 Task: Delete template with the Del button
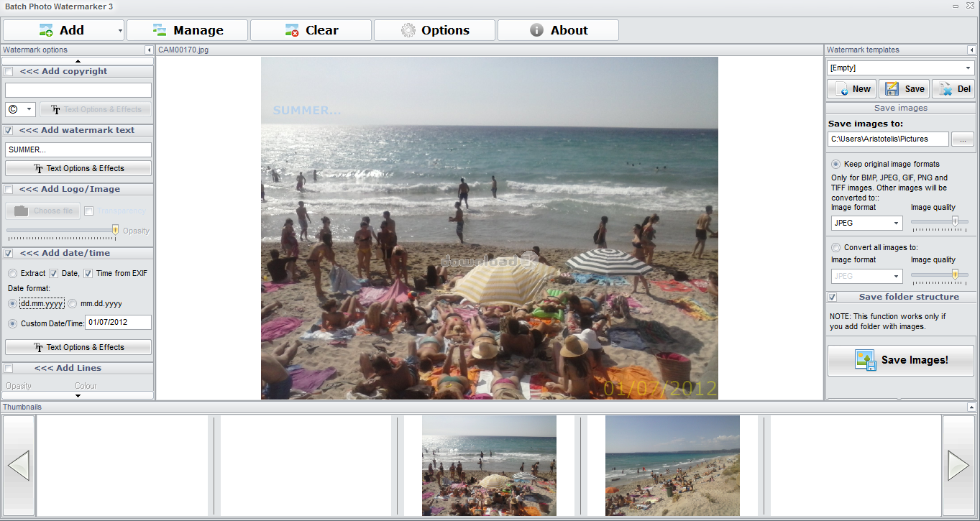coord(953,89)
